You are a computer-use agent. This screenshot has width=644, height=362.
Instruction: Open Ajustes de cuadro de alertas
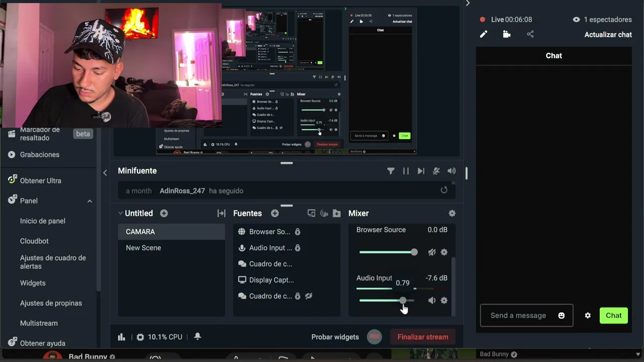coord(53,262)
